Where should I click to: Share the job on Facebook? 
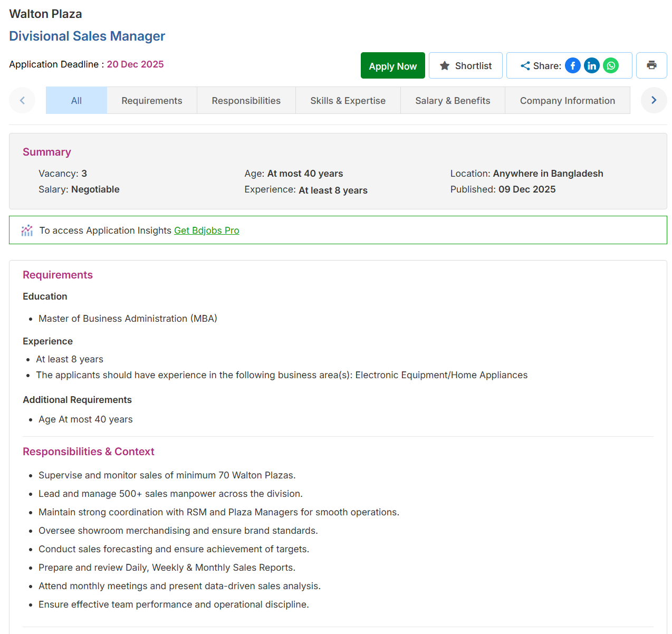pos(572,65)
